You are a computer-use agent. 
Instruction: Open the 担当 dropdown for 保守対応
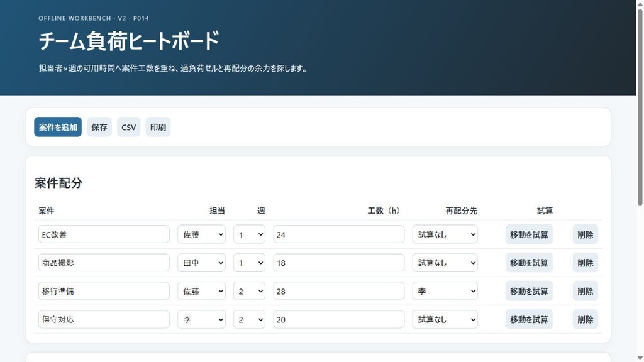[x=202, y=319]
